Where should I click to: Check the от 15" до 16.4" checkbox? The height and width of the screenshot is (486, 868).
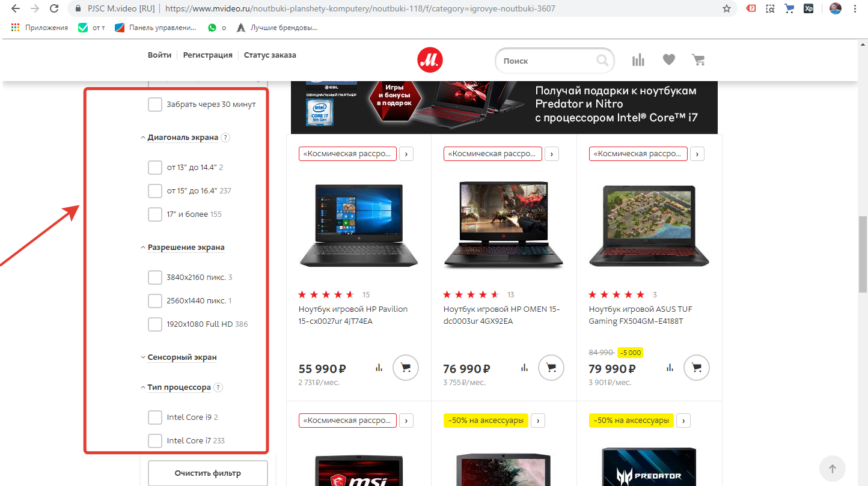coord(155,191)
